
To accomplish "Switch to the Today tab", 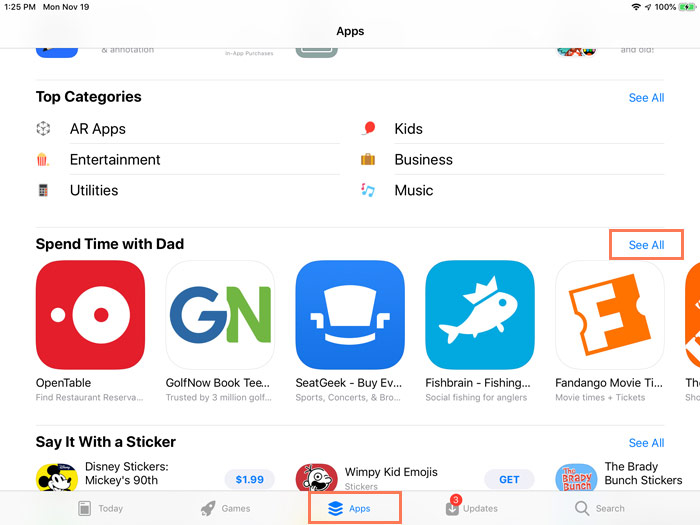I will (100, 508).
